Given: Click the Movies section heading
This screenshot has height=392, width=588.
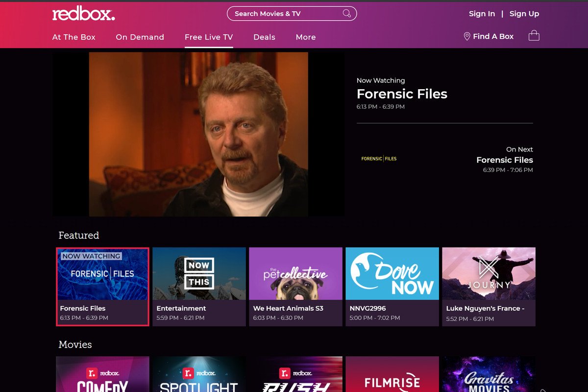Looking at the screenshot, I should (x=75, y=344).
